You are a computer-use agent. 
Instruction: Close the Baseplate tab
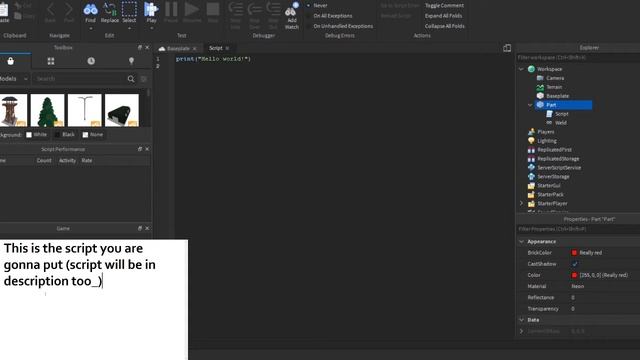pyautogui.click(x=195, y=49)
